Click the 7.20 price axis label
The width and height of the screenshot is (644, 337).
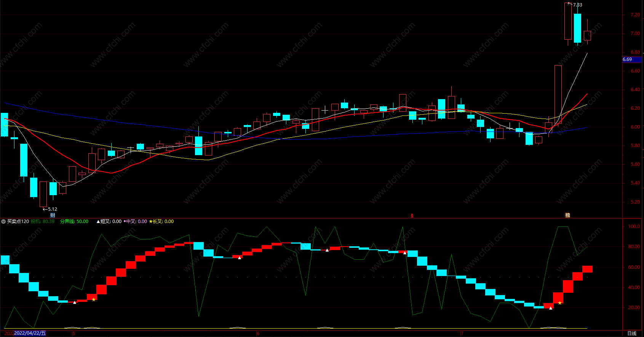(635, 15)
